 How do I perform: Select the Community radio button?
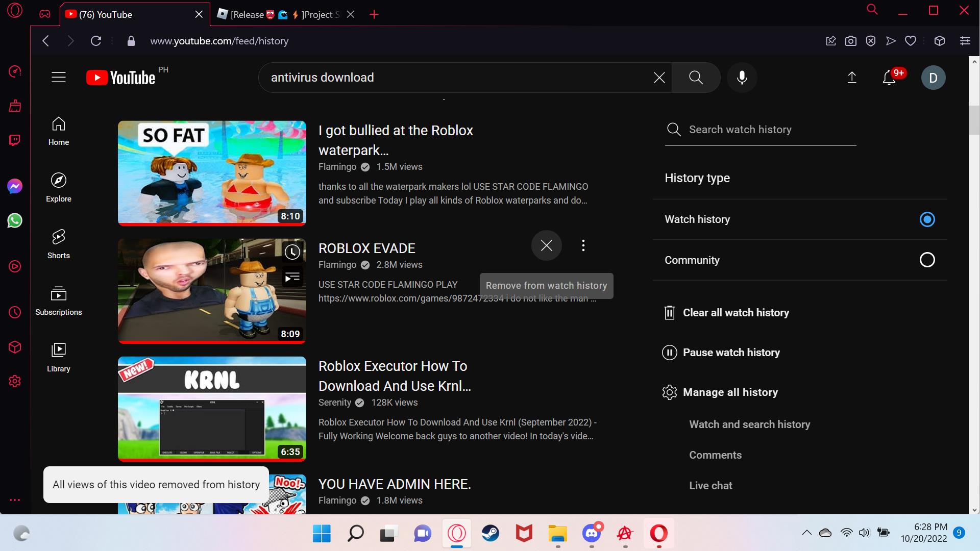point(927,260)
